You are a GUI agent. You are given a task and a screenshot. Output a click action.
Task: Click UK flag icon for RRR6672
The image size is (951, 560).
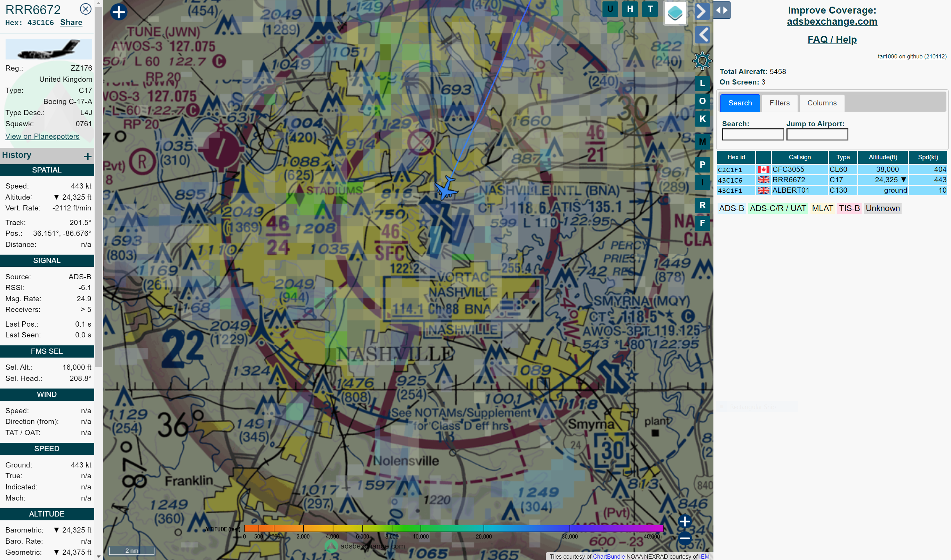click(764, 180)
